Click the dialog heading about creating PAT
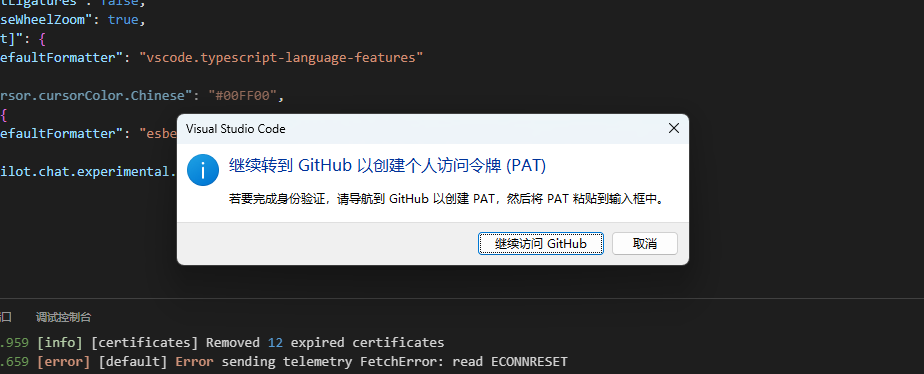Viewport: 924px width, 374px height. [387, 166]
